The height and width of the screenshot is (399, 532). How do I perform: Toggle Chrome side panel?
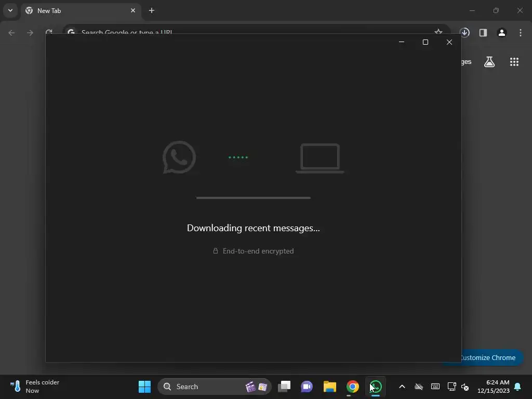pos(483,33)
